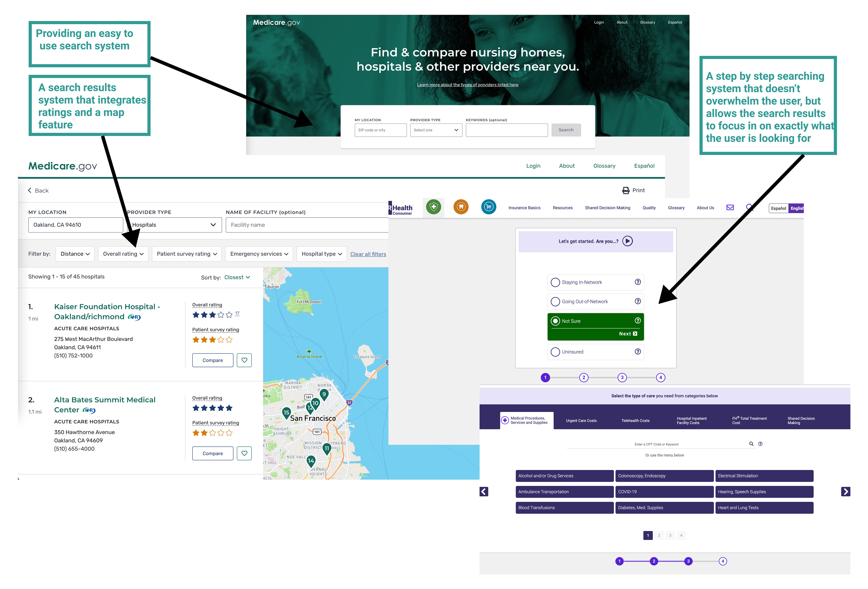Click the Next button under Not Sure
Image resolution: width=868 pixels, height=589 pixels.
628,334
